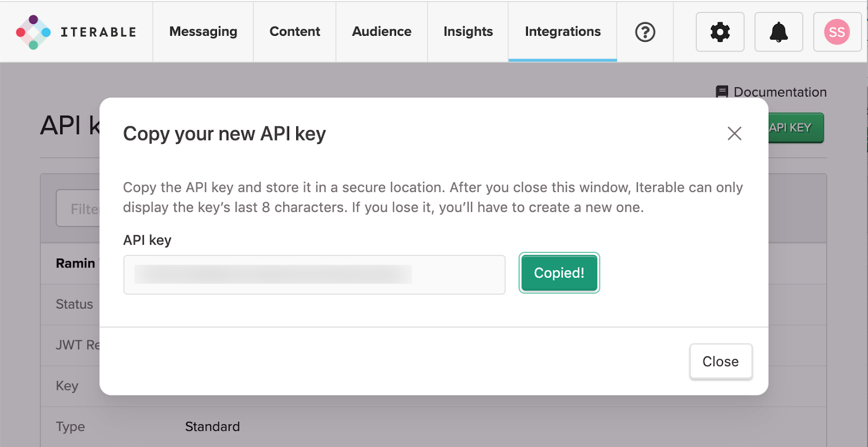
Task: Click the Documentation book icon
Action: (x=722, y=92)
